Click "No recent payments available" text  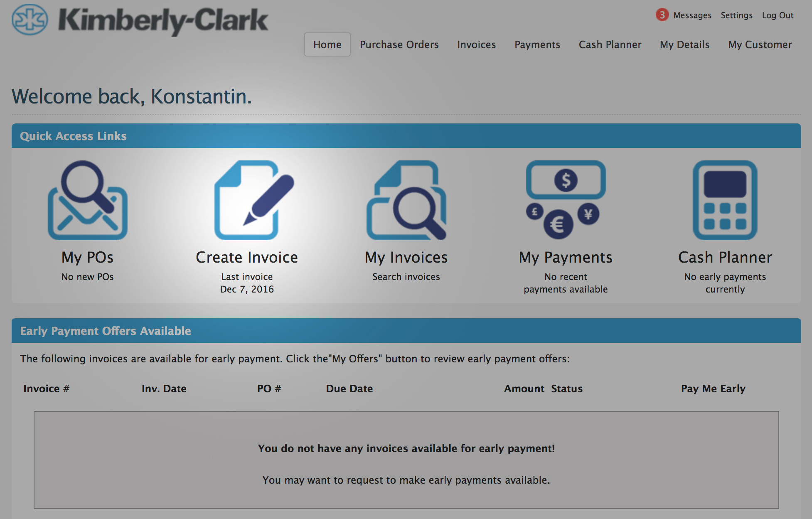566,283
